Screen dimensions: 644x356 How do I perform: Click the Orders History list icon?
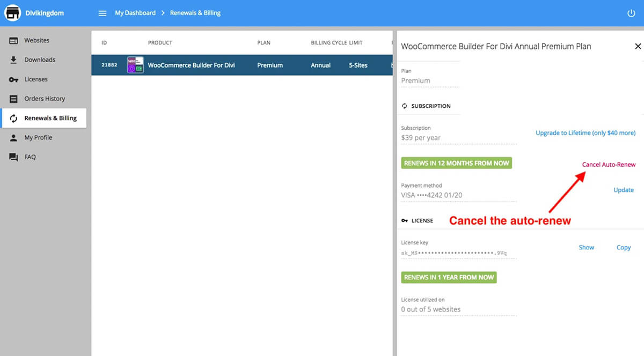[13, 99]
